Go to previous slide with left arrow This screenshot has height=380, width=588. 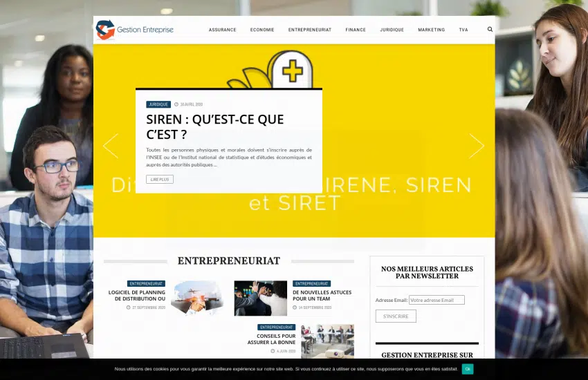pos(111,146)
